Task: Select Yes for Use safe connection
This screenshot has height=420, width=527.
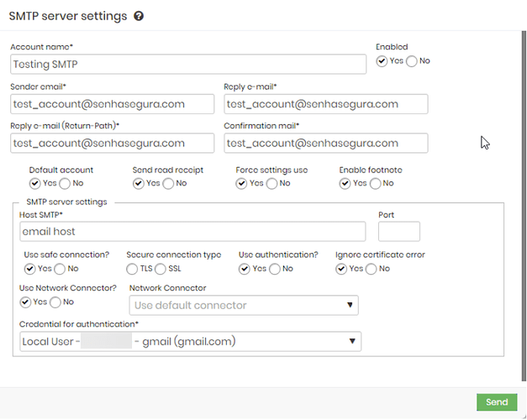Action: pyautogui.click(x=29, y=269)
